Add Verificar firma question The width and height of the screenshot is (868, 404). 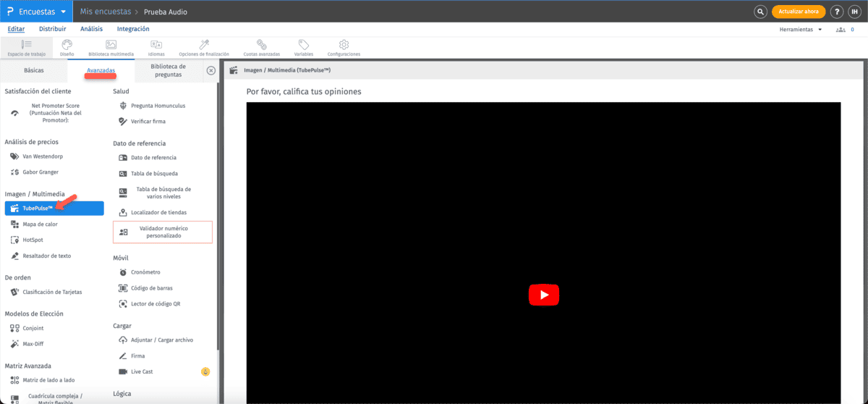point(148,122)
